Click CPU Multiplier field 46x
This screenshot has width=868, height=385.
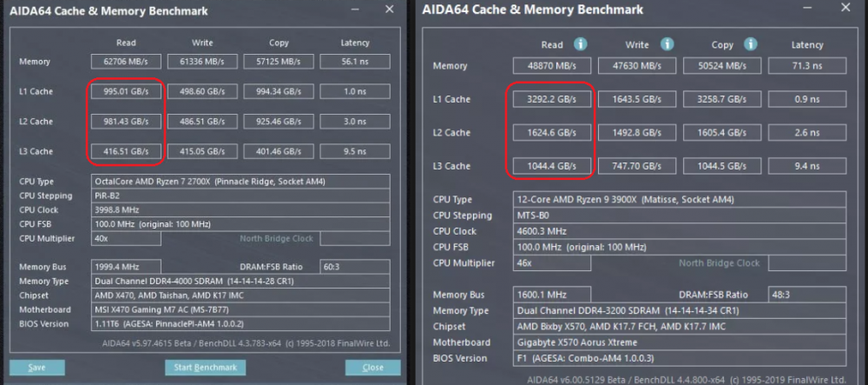click(552, 262)
